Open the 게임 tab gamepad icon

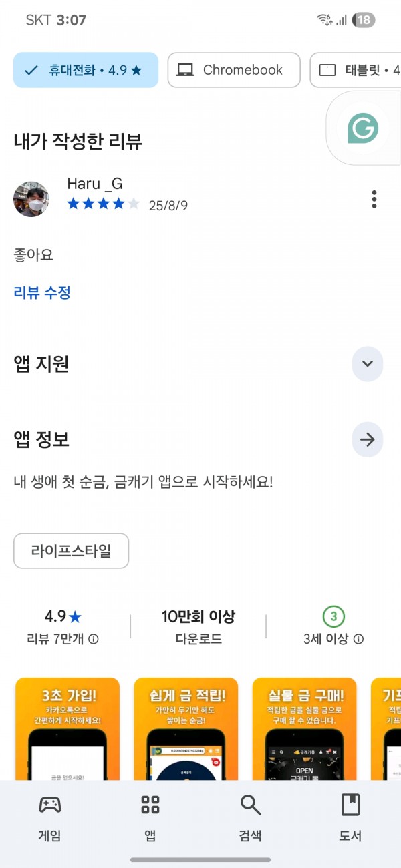(50, 805)
